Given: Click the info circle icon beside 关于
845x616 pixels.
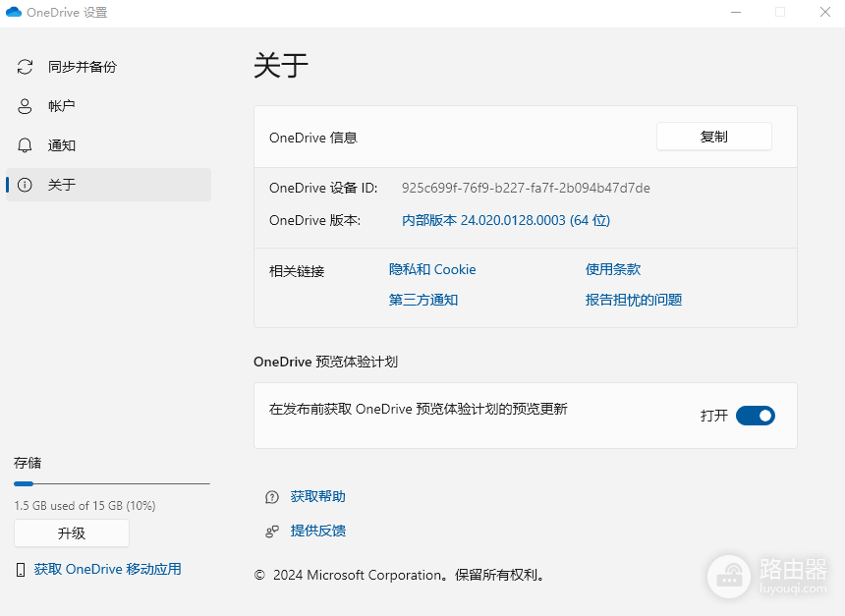Looking at the screenshot, I should (25, 185).
